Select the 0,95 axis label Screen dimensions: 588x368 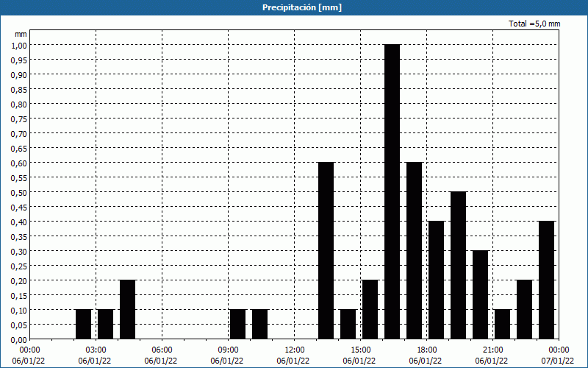(19, 60)
